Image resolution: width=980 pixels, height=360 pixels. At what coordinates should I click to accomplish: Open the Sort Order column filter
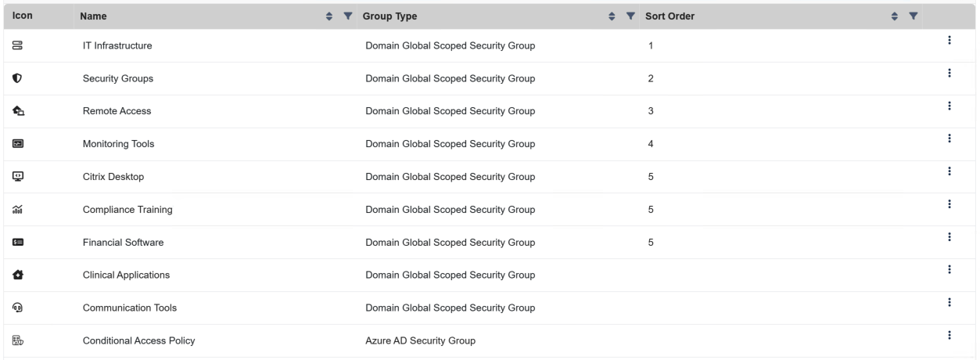(x=912, y=16)
